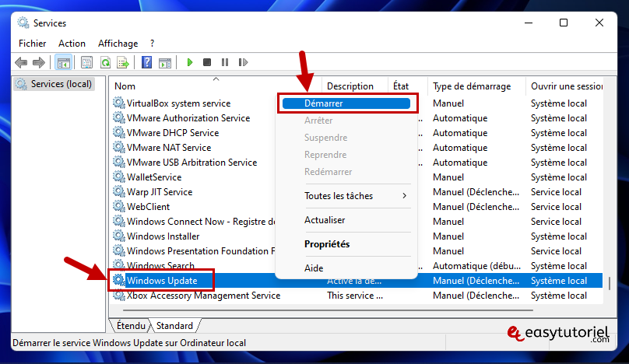Open the Properties toolbar icon
629x364 pixels.
click(x=86, y=62)
